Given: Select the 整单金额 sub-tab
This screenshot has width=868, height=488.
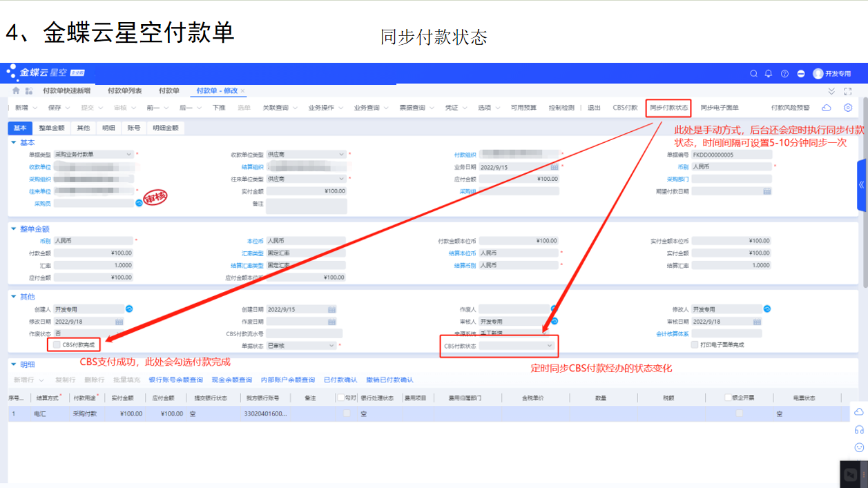Looking at the screenshot, I should coord(52,128).
